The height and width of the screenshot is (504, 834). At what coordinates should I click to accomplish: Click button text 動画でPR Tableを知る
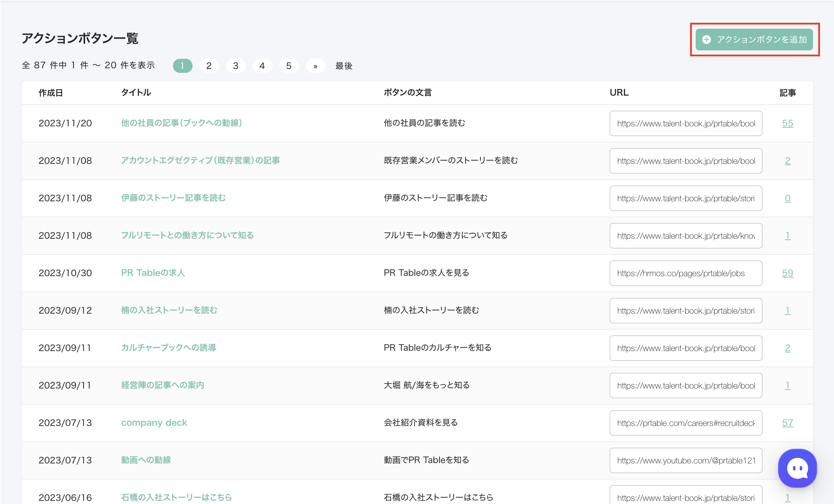[x=426, y=460]
